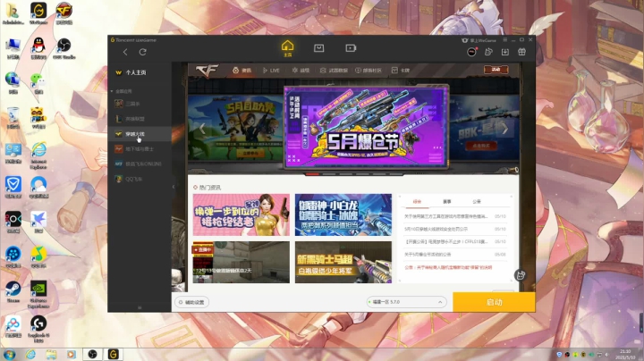Click the yellow 启动 launch button
644x361 pixels.
click(494, 302)
